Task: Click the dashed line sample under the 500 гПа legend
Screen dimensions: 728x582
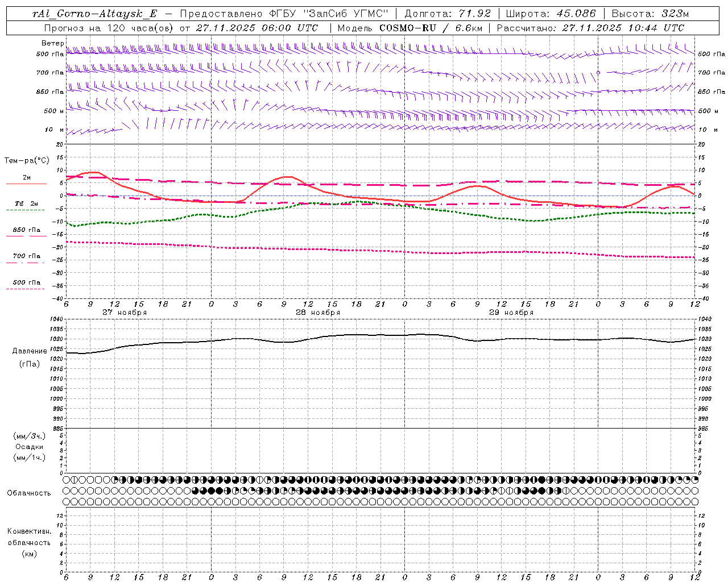Action: point(26,289)
